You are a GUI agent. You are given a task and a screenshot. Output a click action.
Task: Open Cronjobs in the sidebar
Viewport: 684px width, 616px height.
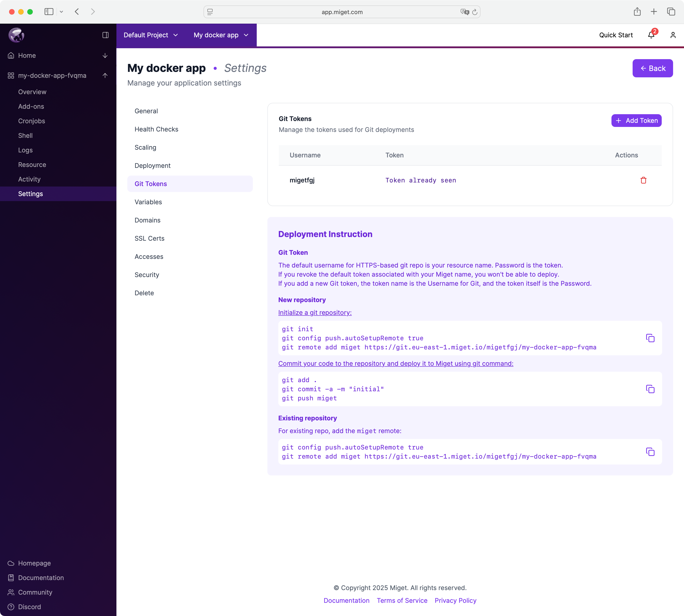31,121
